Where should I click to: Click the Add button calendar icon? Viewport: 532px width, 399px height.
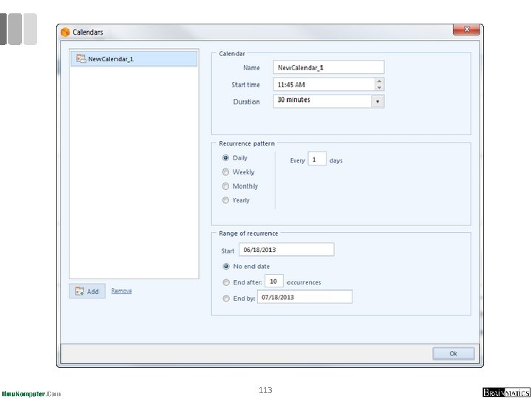click(80, 291)
